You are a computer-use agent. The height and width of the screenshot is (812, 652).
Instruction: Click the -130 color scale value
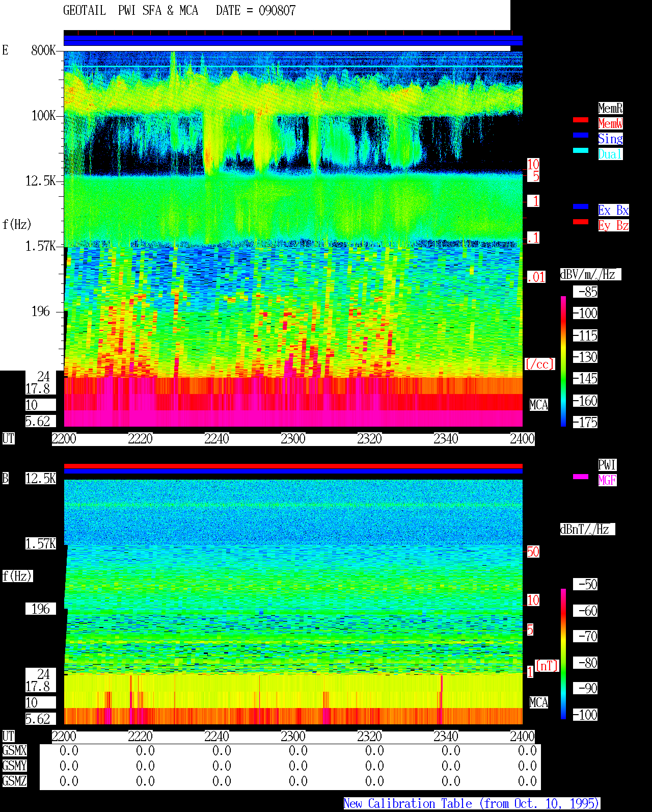click(585, 357)
